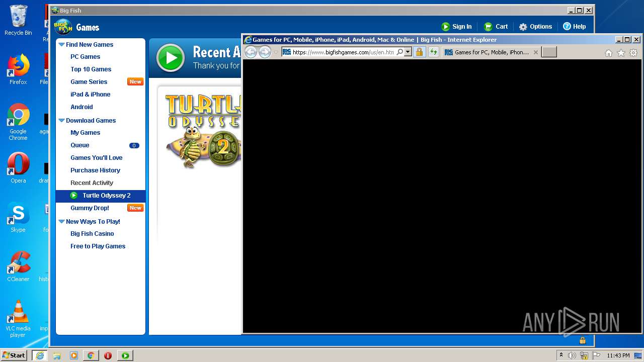Click Internet Explorer taskbar button
The width and height of the screenshot is (644, 362).
(x=39, y=355)
